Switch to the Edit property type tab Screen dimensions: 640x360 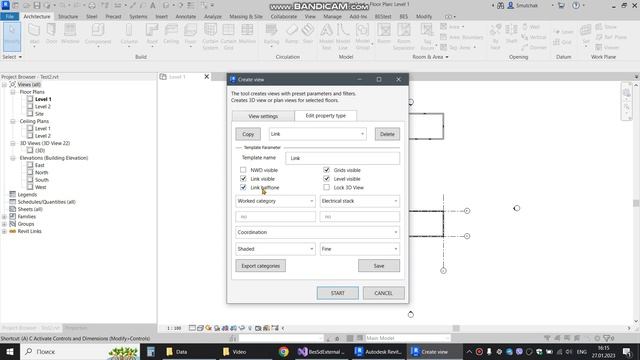point(325,116)
